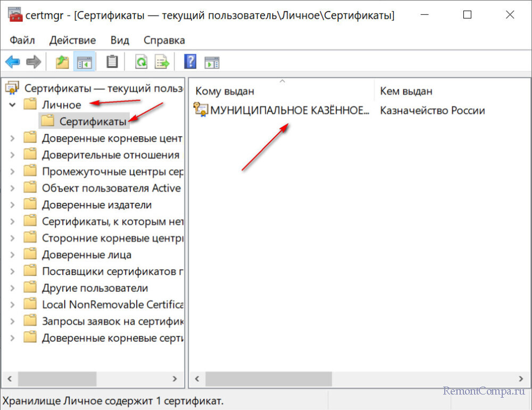532x410 pixels.
Task: Click right arrow of the right pane scrollbar
Action: tap(520, 379)
